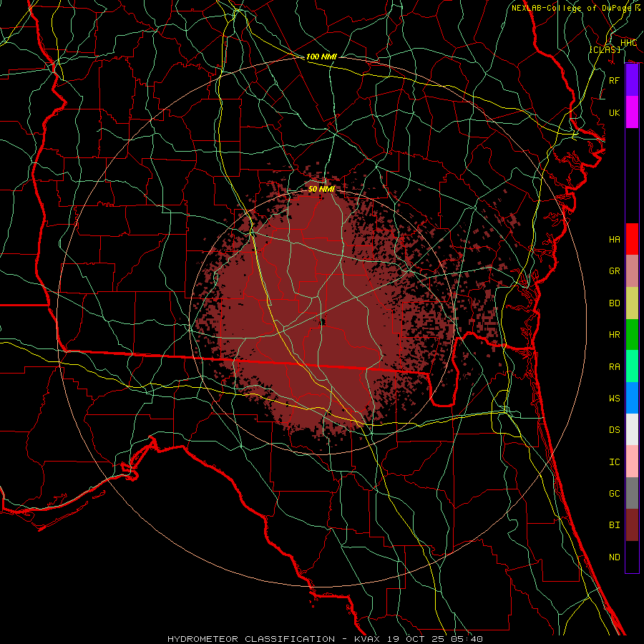Click the "GC" legend label
Image resolution: width=644 pixels, height=644 pixels.
[x=615, y=494]
